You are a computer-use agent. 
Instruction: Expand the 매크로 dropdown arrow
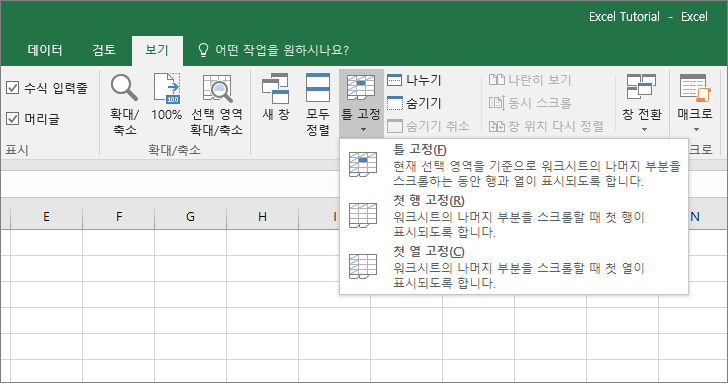coord(696,130)
